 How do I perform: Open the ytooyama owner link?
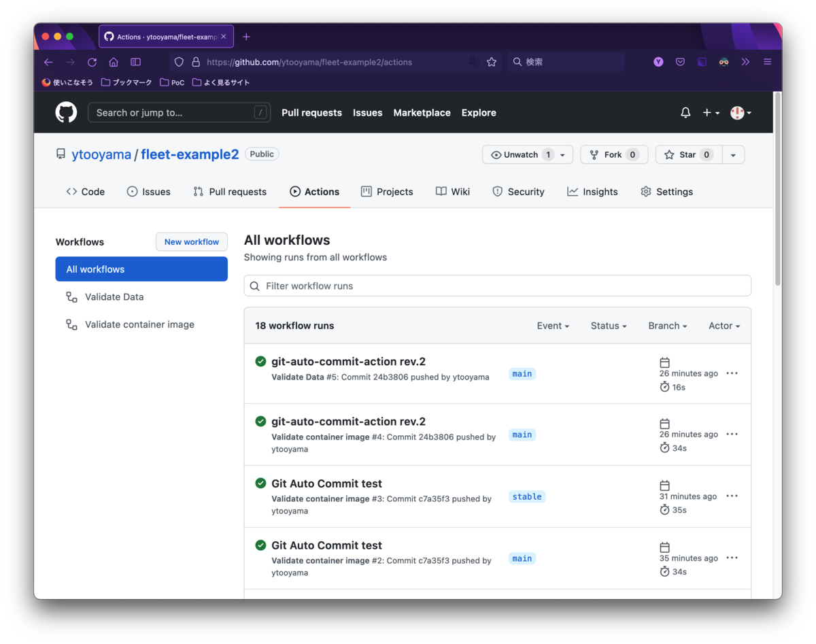coord(101,154)
